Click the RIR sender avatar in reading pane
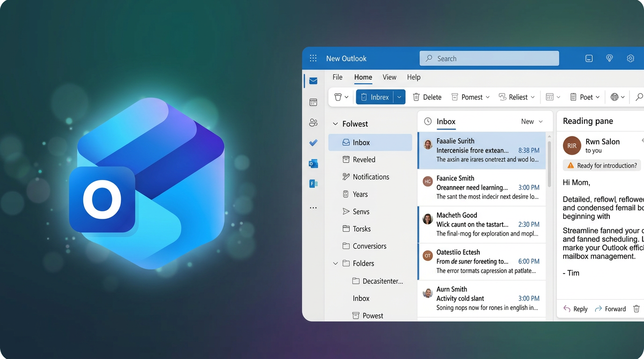This screenshot has width=644, height=359. pyautogui.click(x=572, y=146)
